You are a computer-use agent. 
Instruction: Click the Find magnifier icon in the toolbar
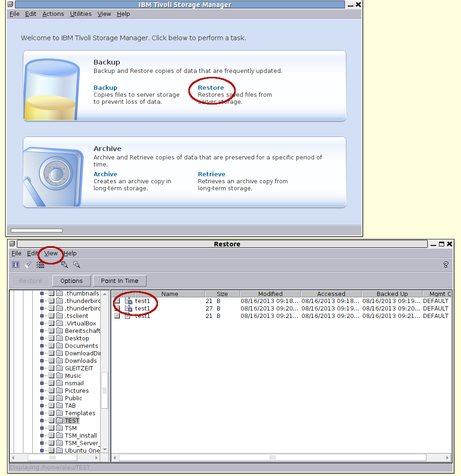(64, 264)
